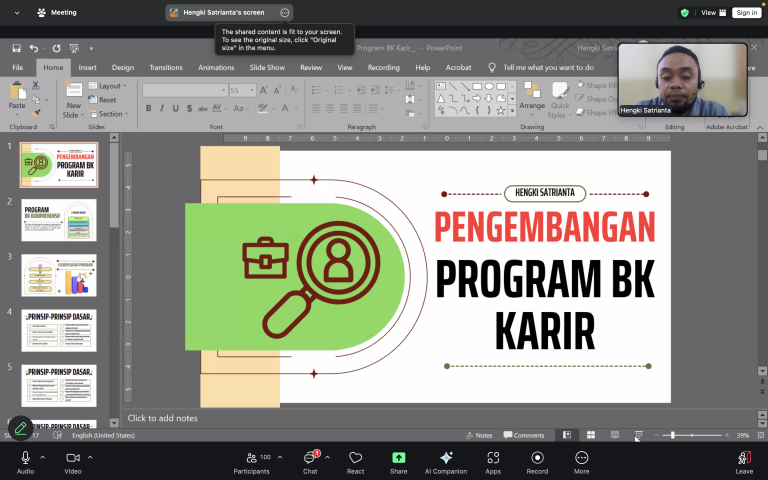The image size is (768, 480).
Task: Click the text highlight color button
Action: click(263, 108)
